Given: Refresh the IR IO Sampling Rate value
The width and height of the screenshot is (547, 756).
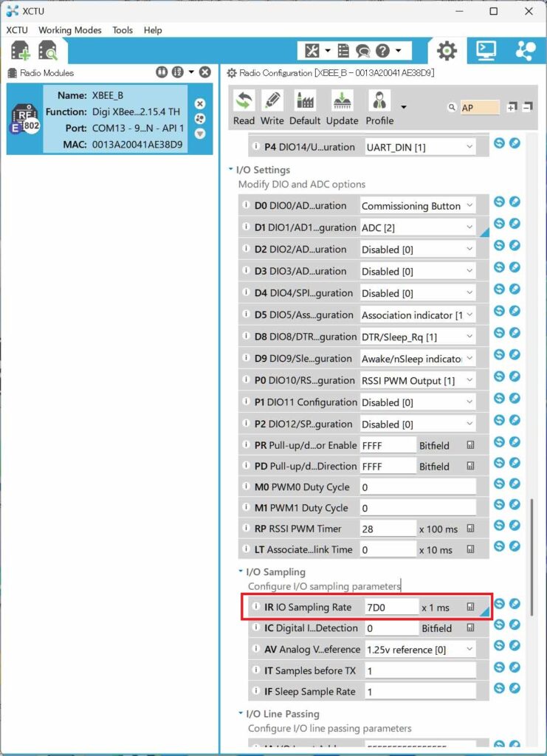Looking at the screenshot, I should tap(499, 604).
